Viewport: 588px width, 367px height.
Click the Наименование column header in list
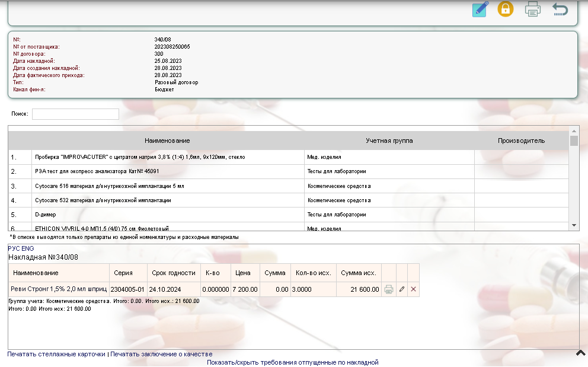tap(167, 141)
